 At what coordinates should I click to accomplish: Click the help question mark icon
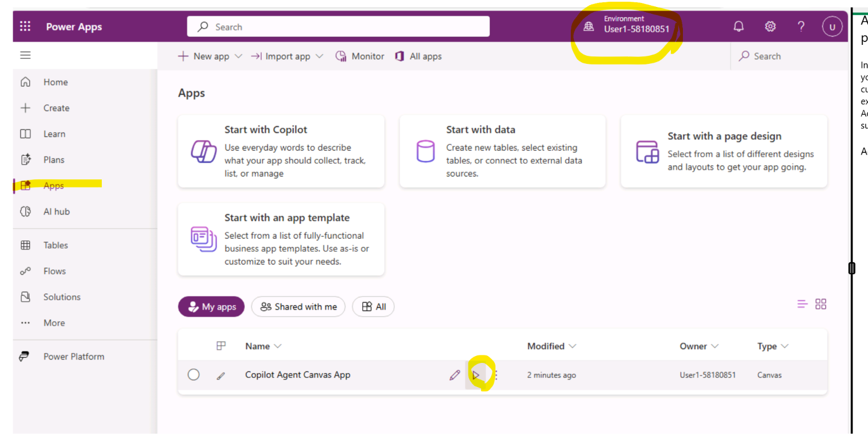click(801, 26)
